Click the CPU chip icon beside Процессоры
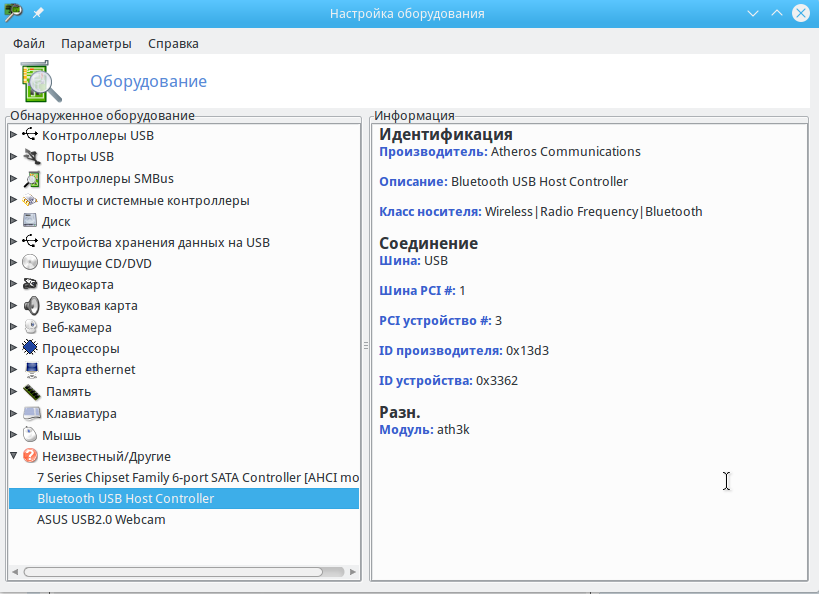The height and width of the screenshot is (594, 819). click(30, 347)
